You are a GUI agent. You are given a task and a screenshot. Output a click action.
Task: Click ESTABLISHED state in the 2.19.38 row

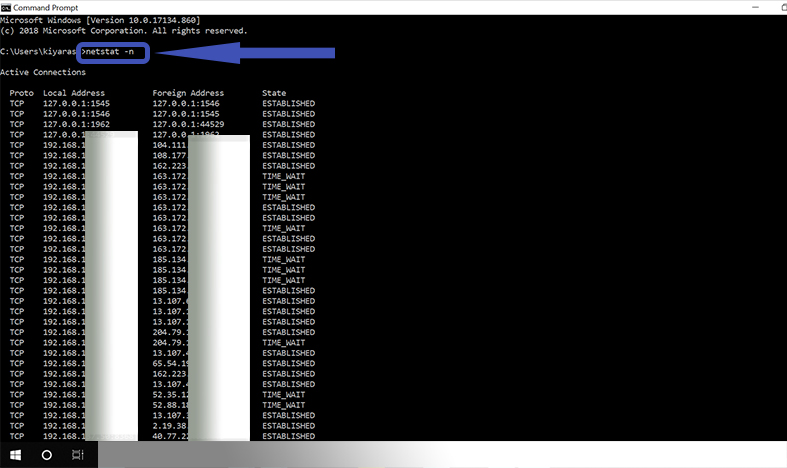point(289,426)
